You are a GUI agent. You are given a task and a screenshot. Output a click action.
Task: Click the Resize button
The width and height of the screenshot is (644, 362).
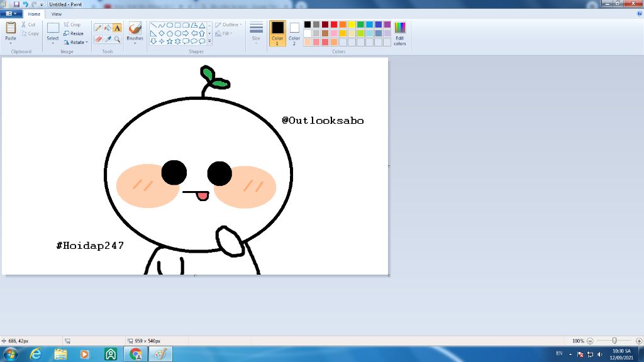(74, 34)
